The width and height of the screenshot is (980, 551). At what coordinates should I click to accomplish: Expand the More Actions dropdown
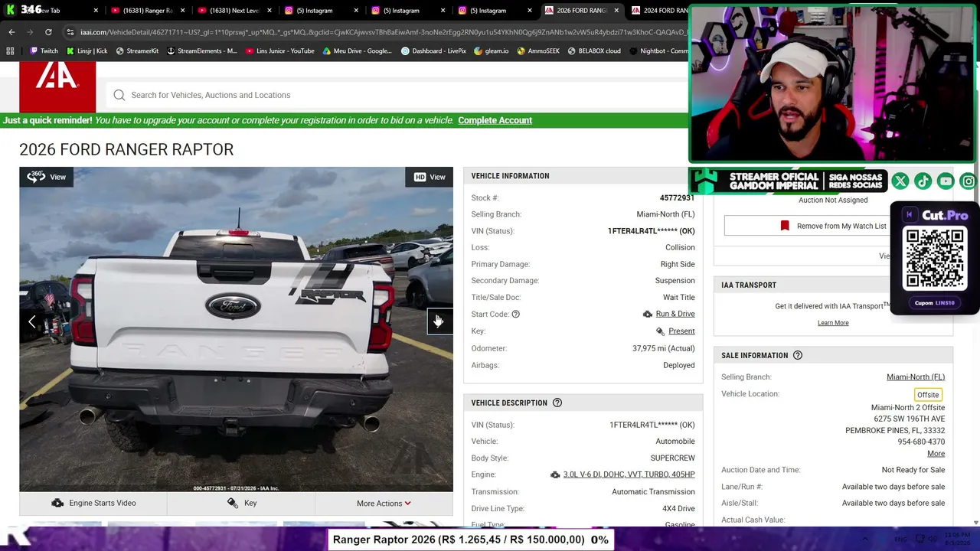click(x=384, y=503)
